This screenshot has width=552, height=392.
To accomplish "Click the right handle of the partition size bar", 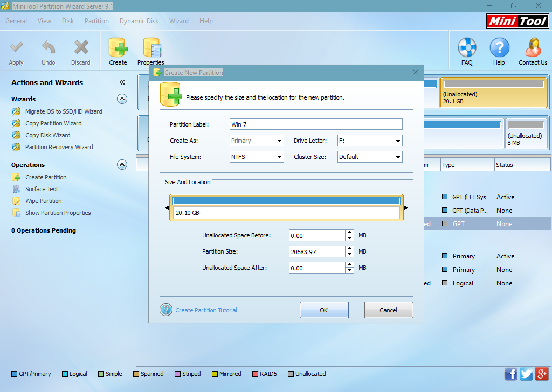I will coord(405,208).
